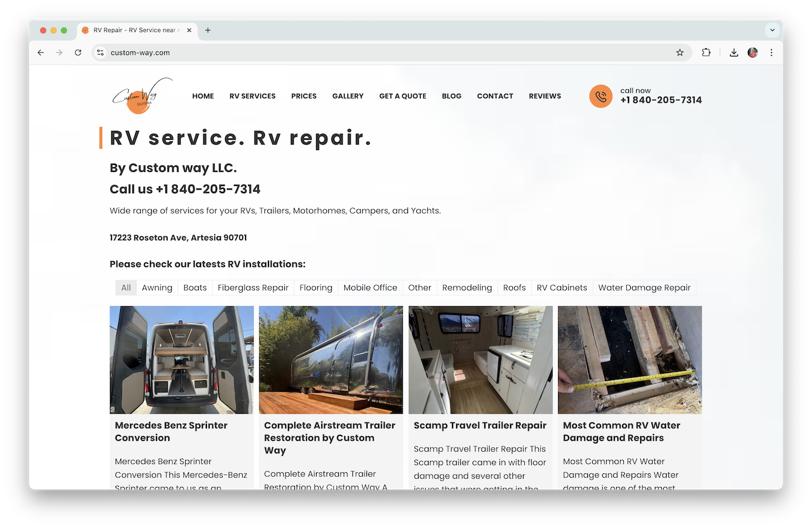This screenshot has height=528, width=812.
Task: Open the REVIEWS navigation link
Action: coord(545,96)
